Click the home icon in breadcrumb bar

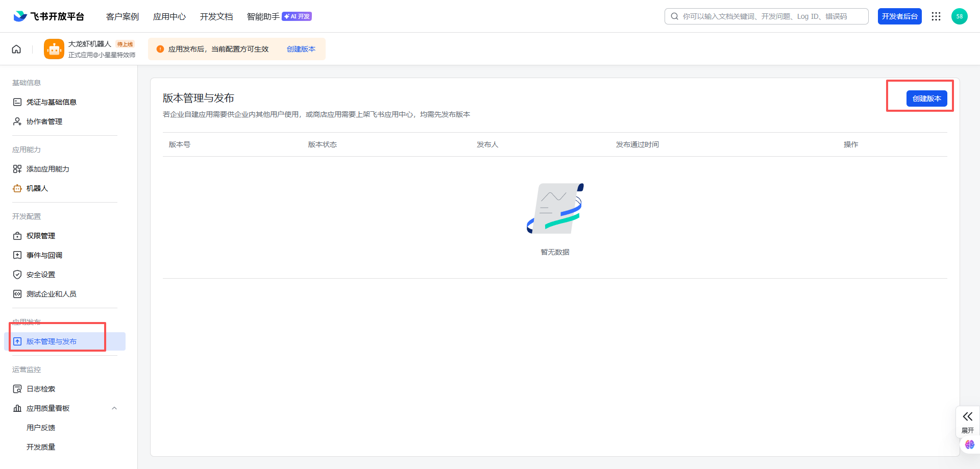(16, 49)
